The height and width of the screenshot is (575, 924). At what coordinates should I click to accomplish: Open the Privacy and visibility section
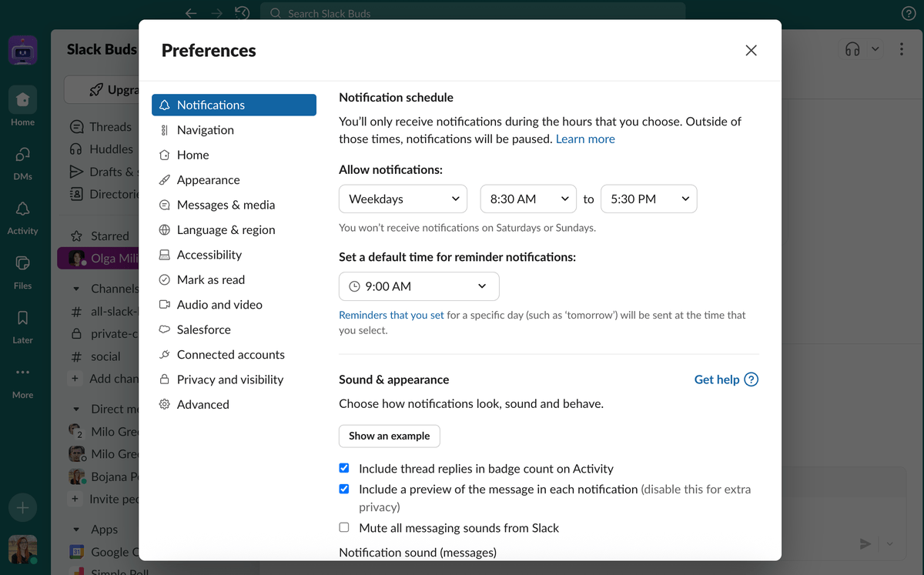coord(229,379)
